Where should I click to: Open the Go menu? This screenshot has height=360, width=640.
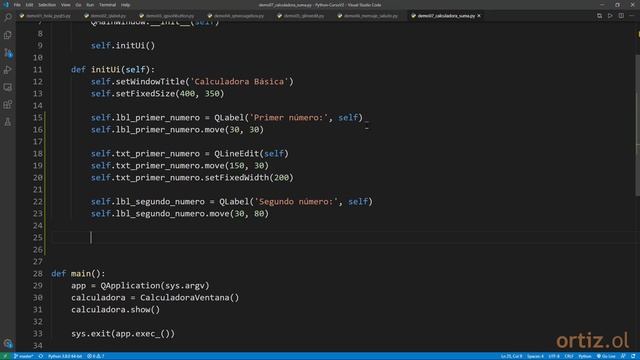(78, 5)
